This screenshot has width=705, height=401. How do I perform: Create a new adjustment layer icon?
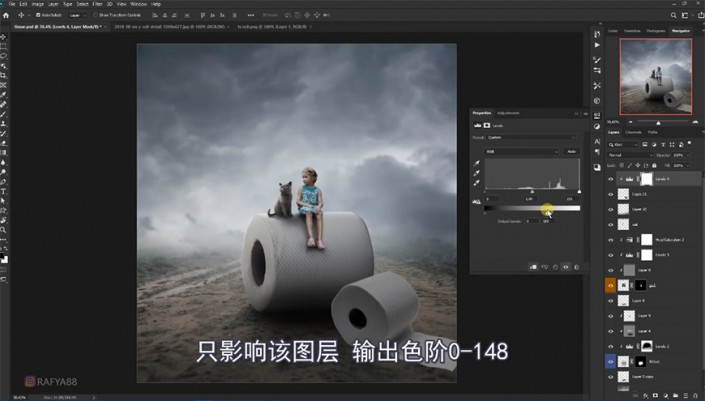coord(665,396)
